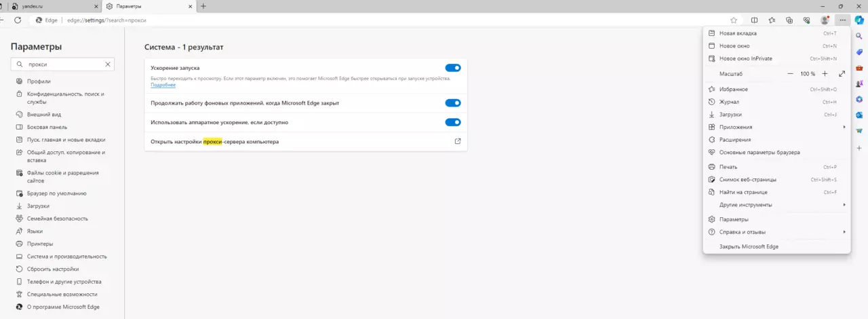868x319 pixels.
Task: Click the Collections toolbar icon
Action: click(x=789, y=20)
